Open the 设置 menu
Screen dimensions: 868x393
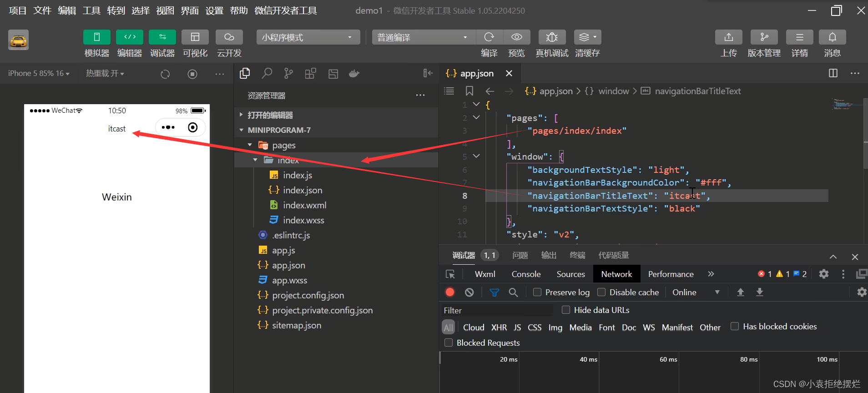(214, 10)
